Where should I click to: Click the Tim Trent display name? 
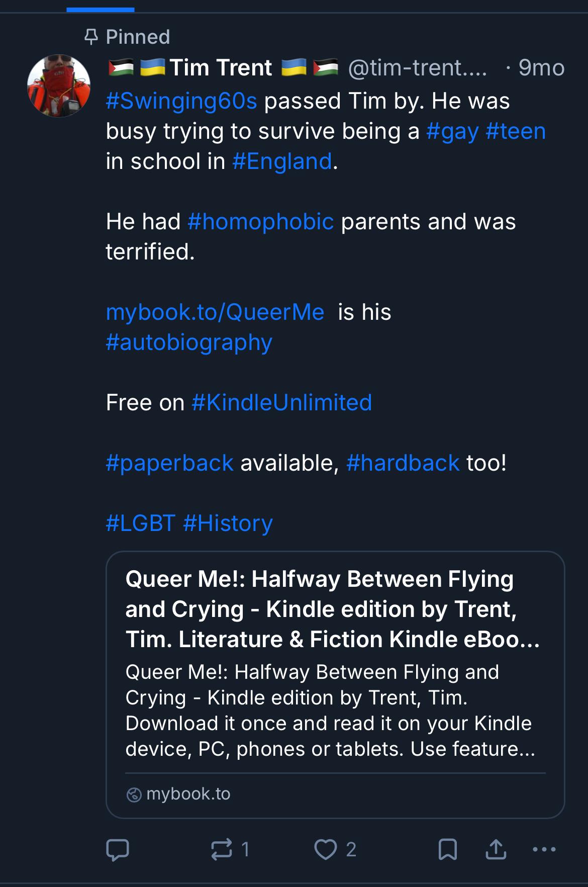pyautogui.click(x=221, y=68)
